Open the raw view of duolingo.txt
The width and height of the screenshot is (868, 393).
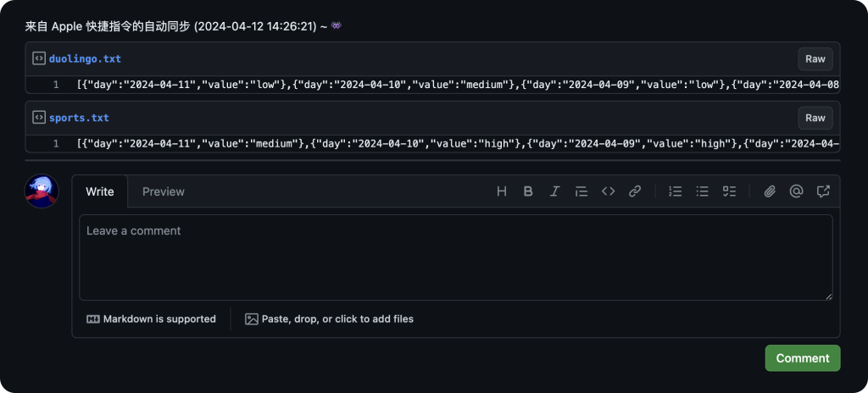815,59
